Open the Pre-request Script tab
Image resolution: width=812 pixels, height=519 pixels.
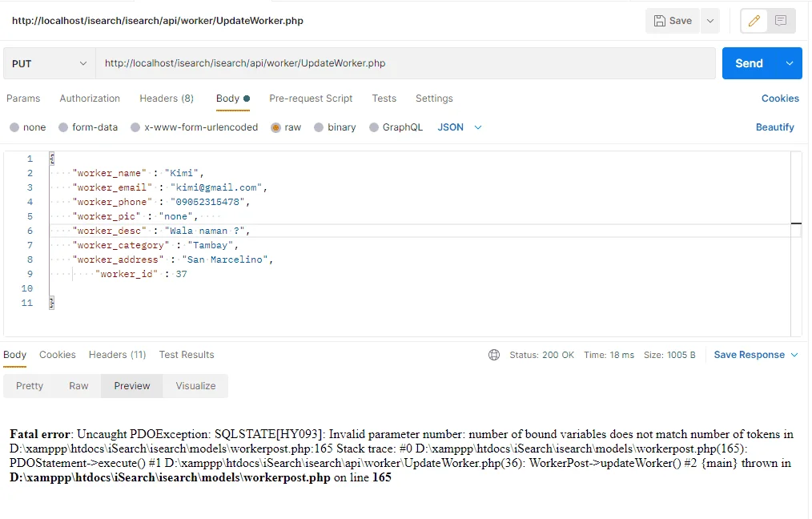tap(311, 99)
